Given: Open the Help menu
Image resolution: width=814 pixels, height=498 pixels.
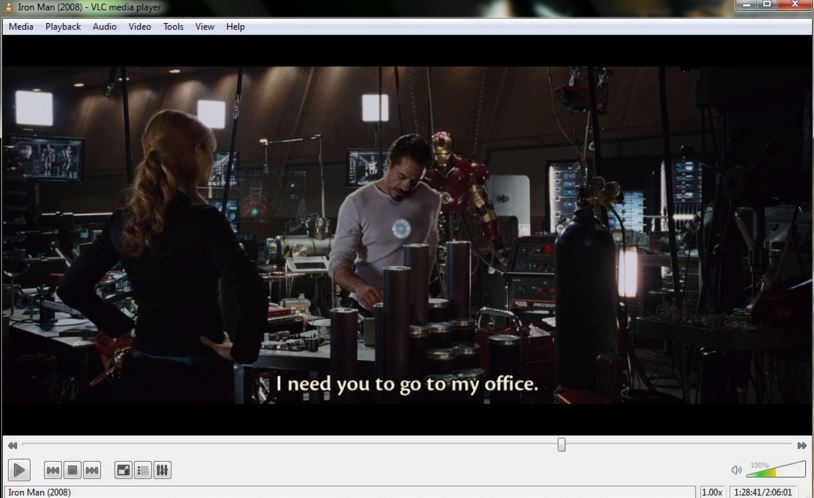Looking at the screenshot, I should [235, 26].
